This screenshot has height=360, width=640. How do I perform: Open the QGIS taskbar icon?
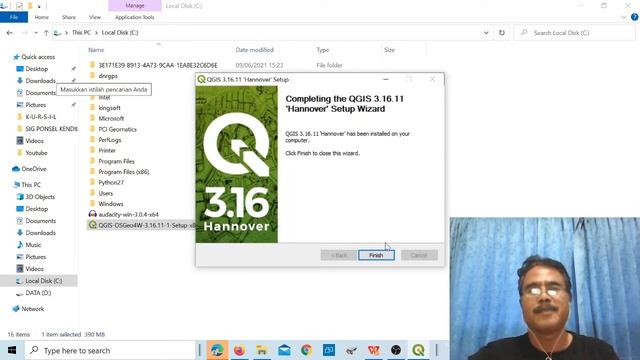coord(418,350)
